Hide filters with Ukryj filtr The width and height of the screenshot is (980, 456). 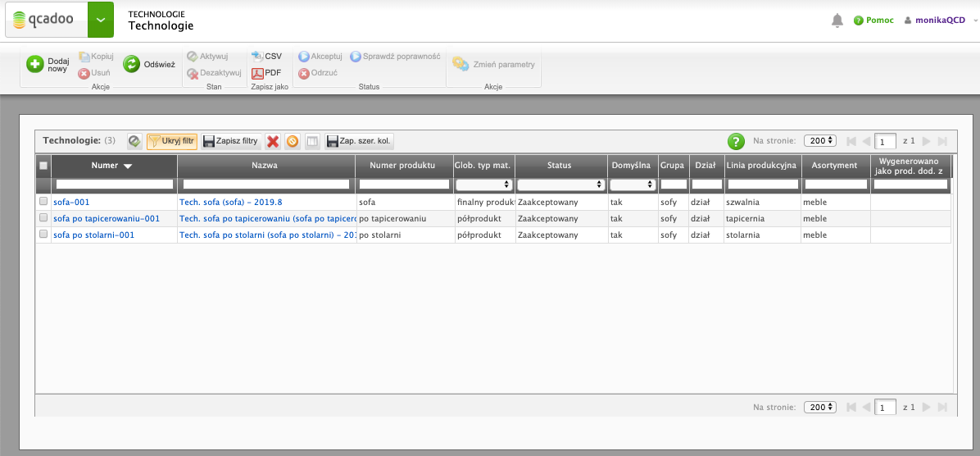tap(172, 141)
